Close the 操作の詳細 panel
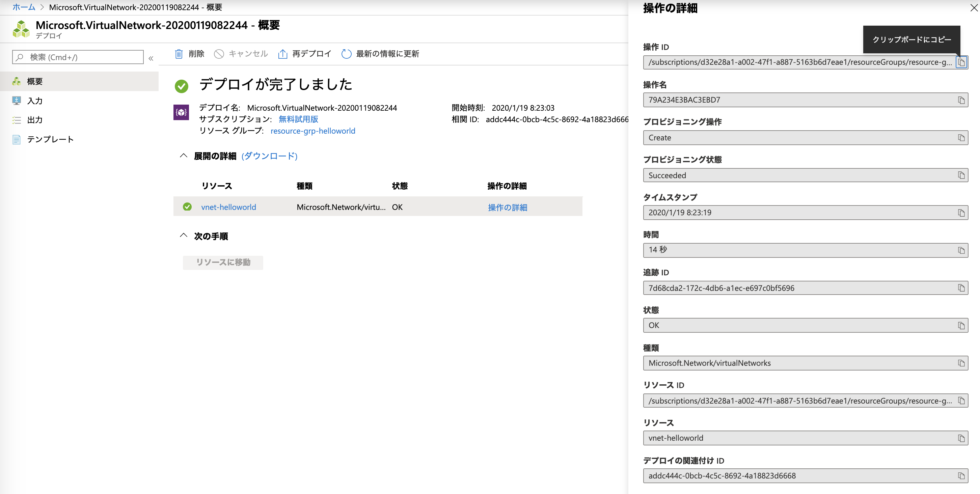The image size is (980, 494). click(974, 8)
